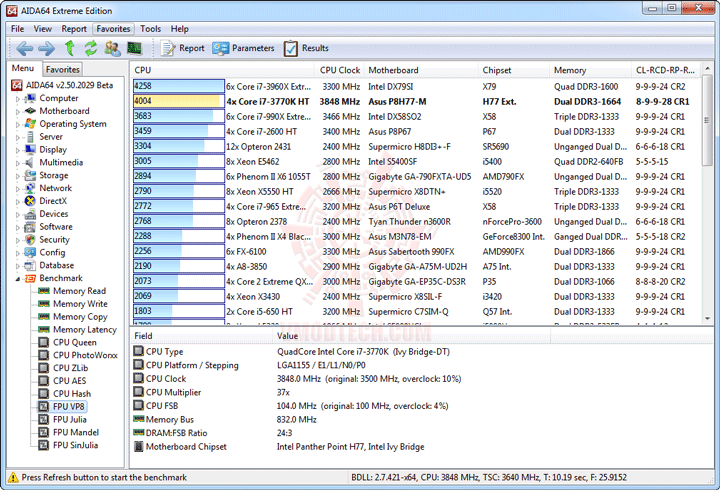Click the results list scroll up arrow
This screenshot has height=490, width=720.
(707, 68)
